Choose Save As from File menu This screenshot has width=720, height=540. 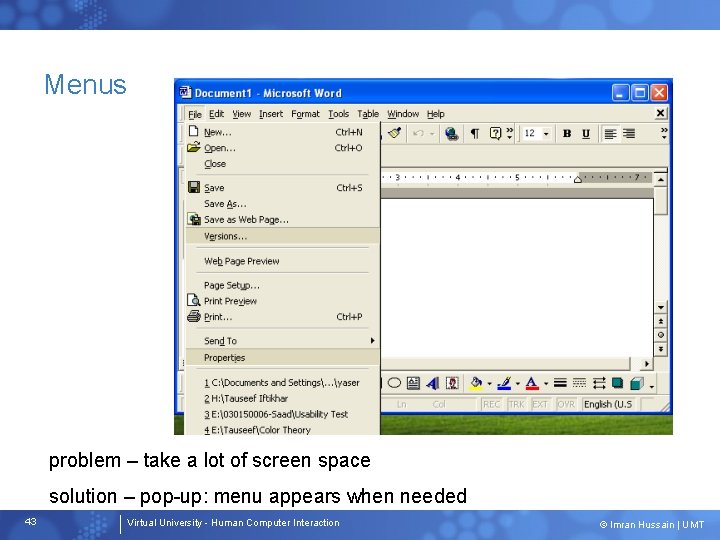click(x=225, y=204)
